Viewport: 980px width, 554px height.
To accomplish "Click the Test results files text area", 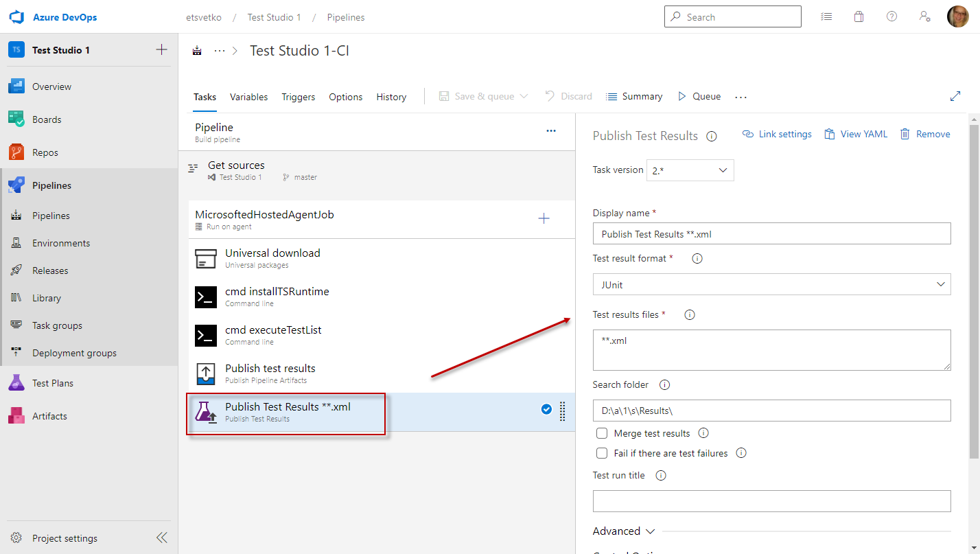I will click(x=772, y=350).
